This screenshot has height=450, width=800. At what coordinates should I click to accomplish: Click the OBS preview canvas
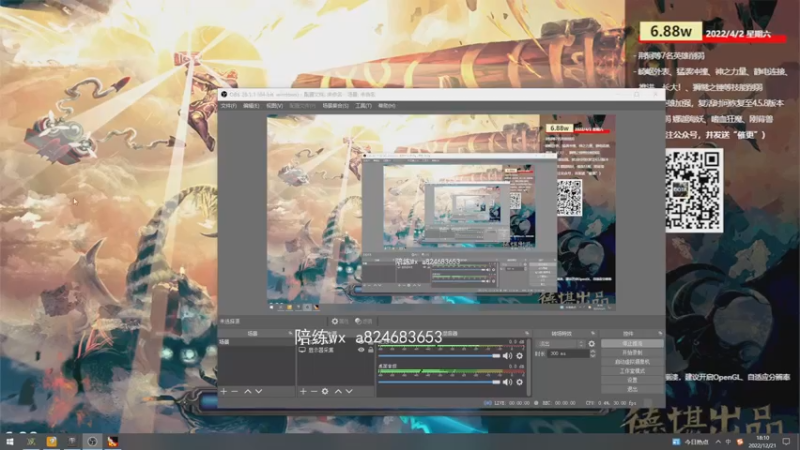pos(441,212)
